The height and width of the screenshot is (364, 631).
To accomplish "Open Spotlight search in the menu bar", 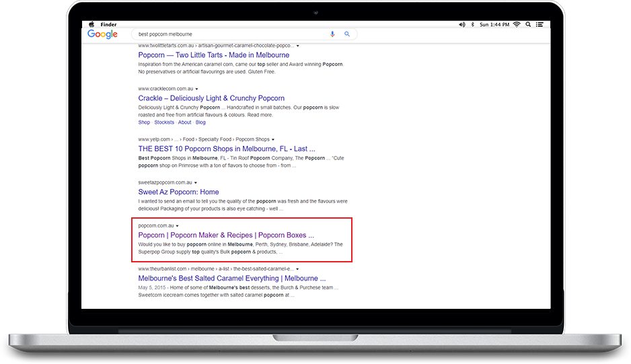I will [x=529, y=24].
